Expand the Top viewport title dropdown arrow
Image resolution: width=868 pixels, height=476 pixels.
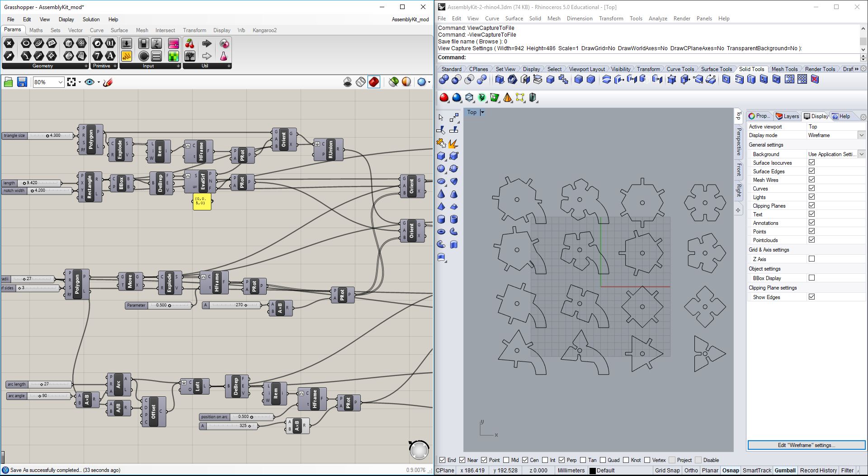(x=482, y=112)
